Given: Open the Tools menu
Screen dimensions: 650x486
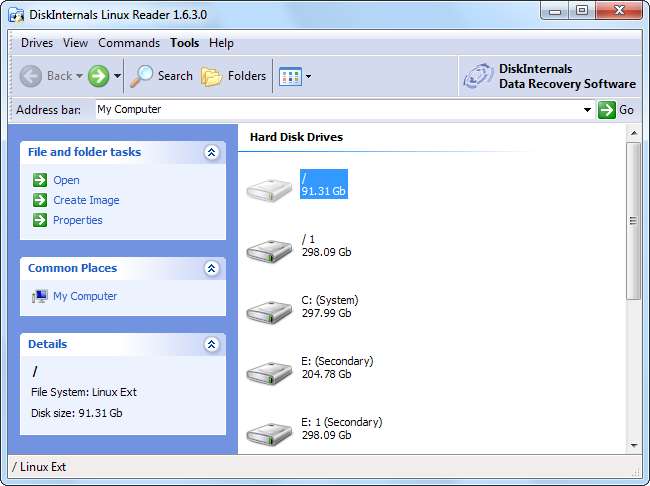Looking at the screenshot, I should [x=184, y=43].
